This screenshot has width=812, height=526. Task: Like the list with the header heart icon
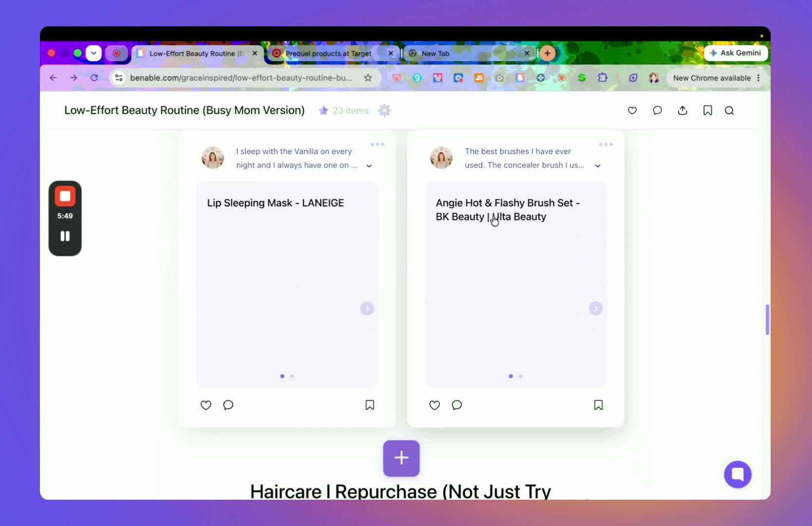[632, 111]
